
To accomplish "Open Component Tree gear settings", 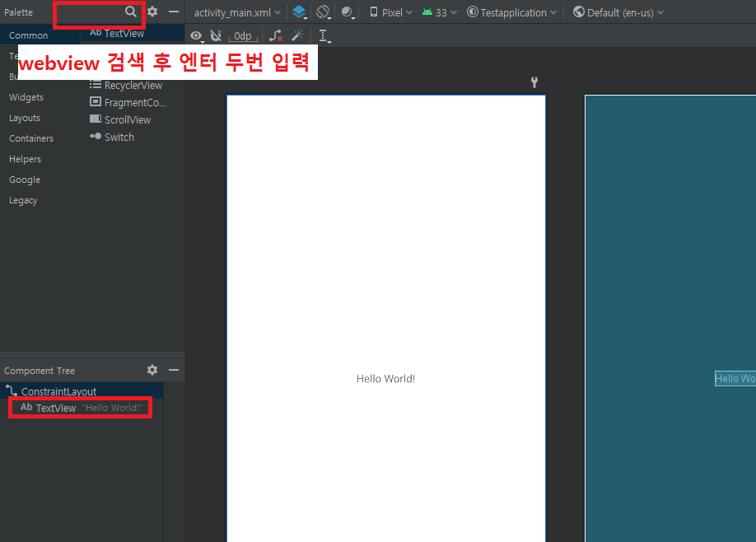I will pyautogui.click(x=152, y=370).
